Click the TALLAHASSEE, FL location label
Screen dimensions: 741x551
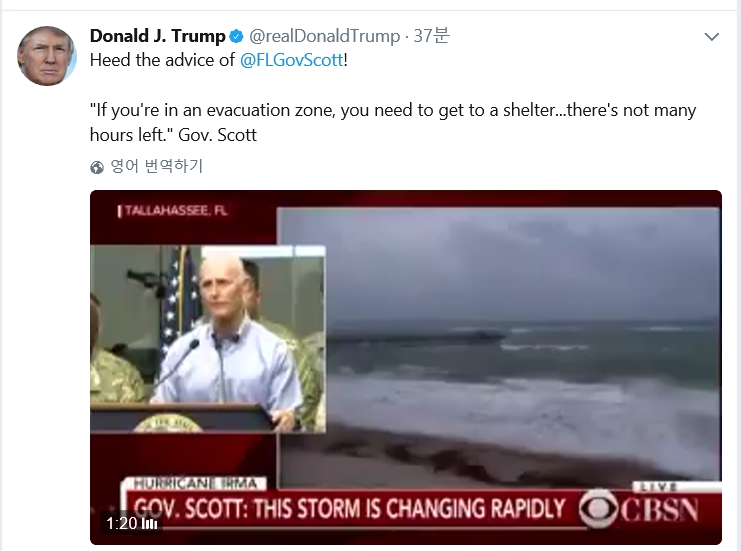point(173,211)
